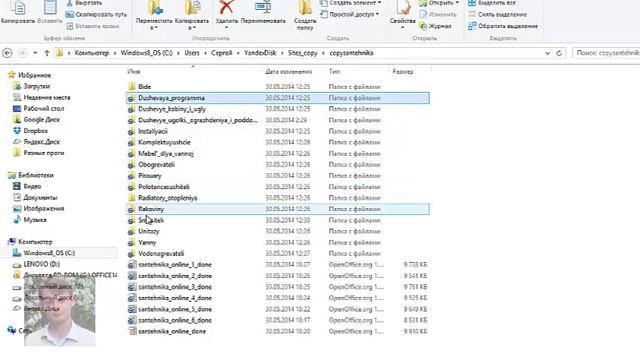Open Рабочий стол from the sidebar

click(38, 109)
